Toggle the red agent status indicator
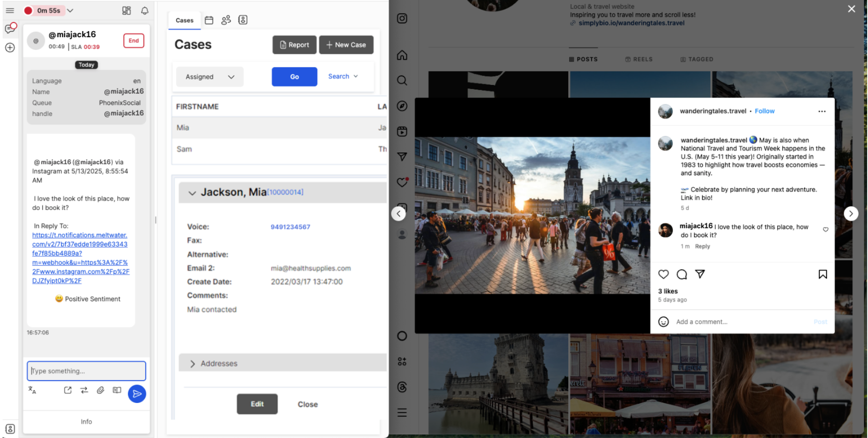 point(28,10)
